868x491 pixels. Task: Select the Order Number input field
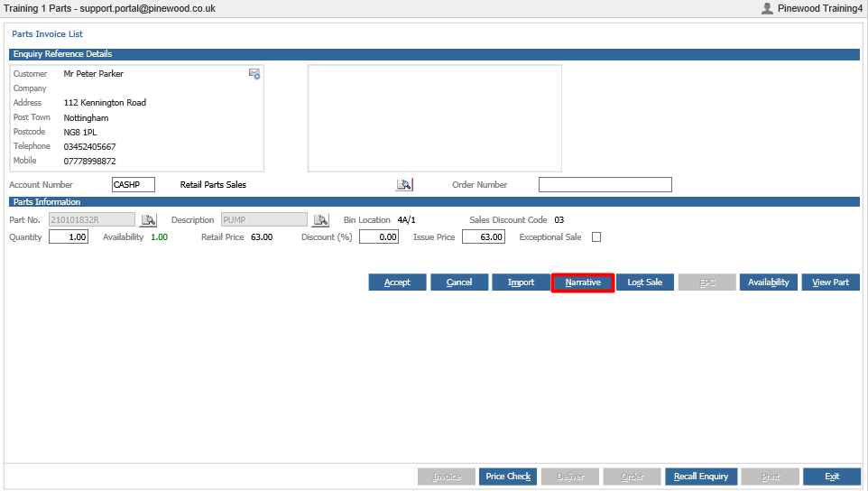point(605,185)
